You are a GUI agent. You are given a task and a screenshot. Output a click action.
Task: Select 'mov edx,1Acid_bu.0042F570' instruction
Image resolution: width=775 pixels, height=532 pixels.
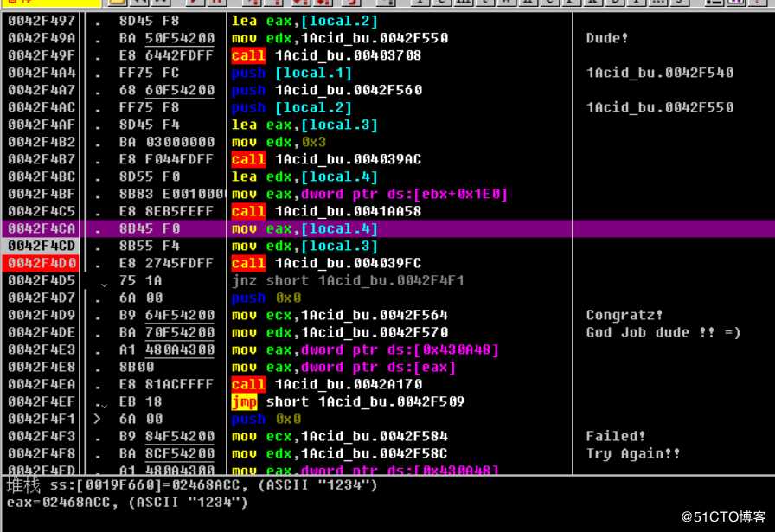340,333
